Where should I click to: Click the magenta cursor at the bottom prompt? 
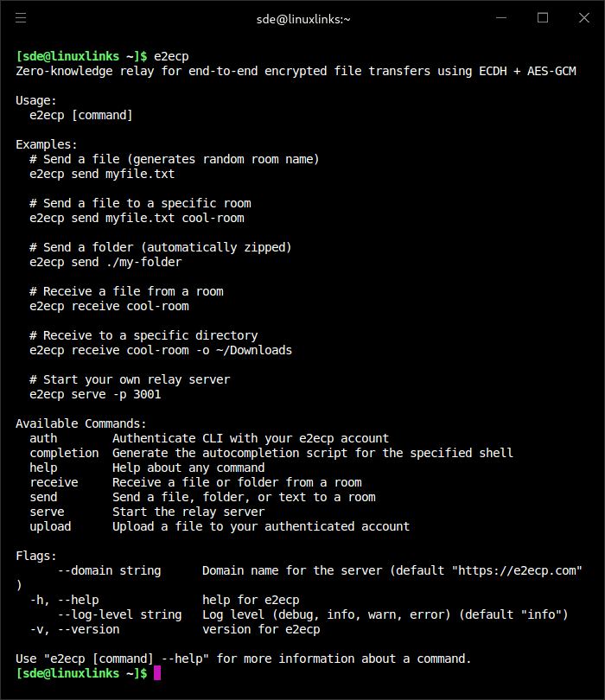pyautogui.click(x=157, y=673)
